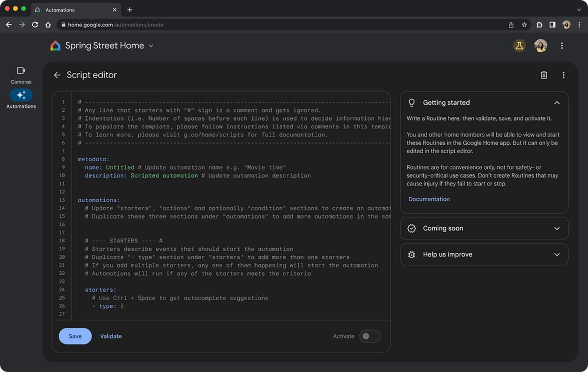Click the Google Home logo
The height and width of the screenshot is (372, 588).
(x=55, y=46)
